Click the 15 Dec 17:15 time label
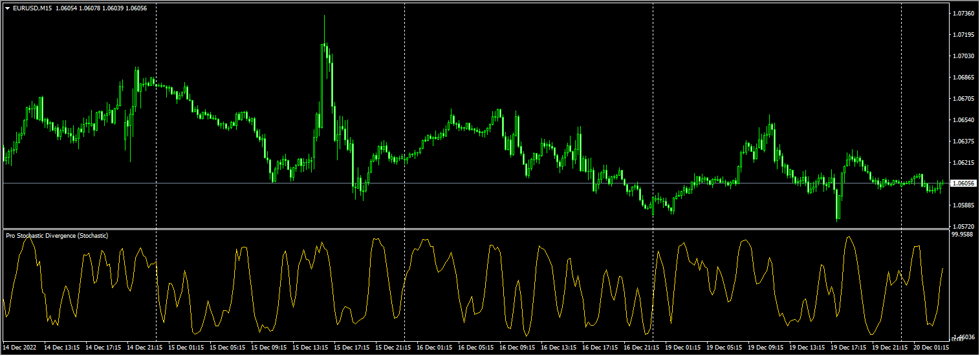Screen dimensions: 980x356 point(352,348)
